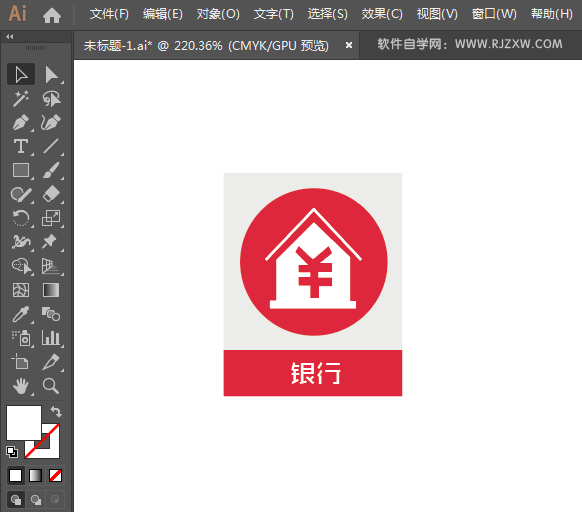The width and height of the screenshot is (582, 512).
Task: Close the 未标题-1.ai document tab
Action: [x=349, y=45]
